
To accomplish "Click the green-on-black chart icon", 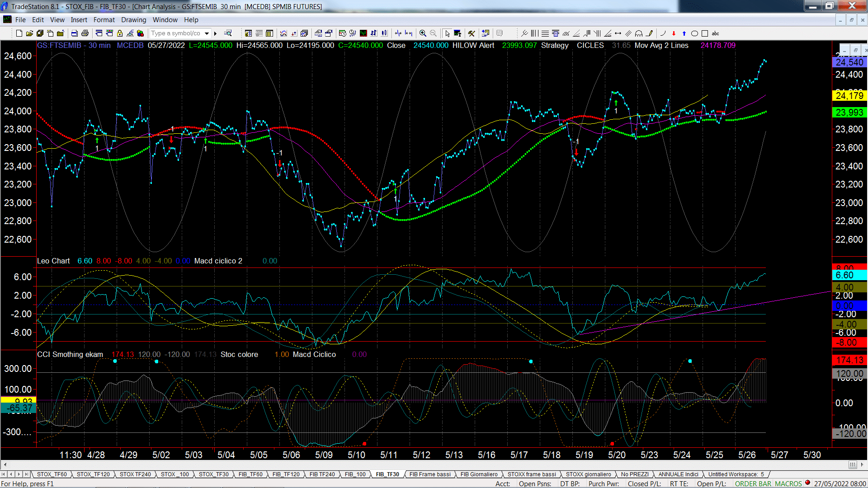I will click(363, 33).
